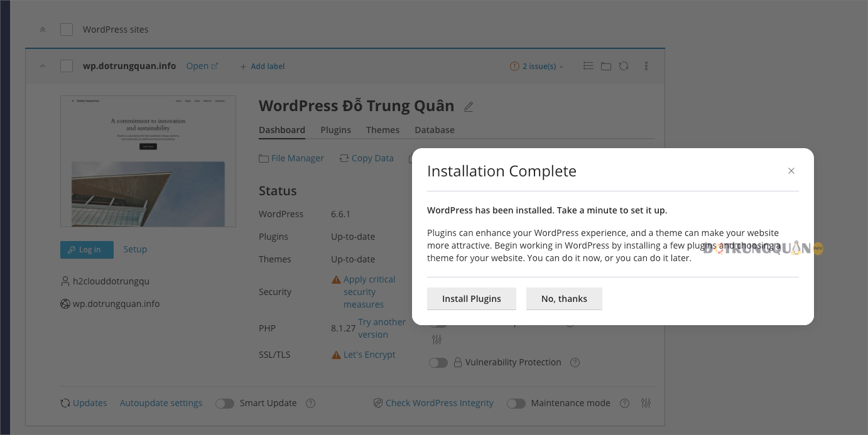Collapse all WordPress sites with the double chevron
This screenshot has width=868, height=435.
43,30
